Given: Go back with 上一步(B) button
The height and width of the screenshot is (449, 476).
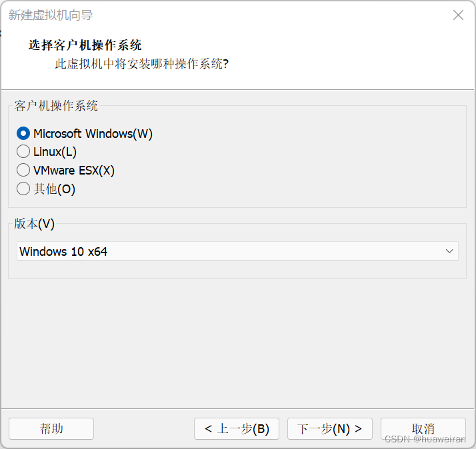Looking at the screenshot, I should point(237,428).
